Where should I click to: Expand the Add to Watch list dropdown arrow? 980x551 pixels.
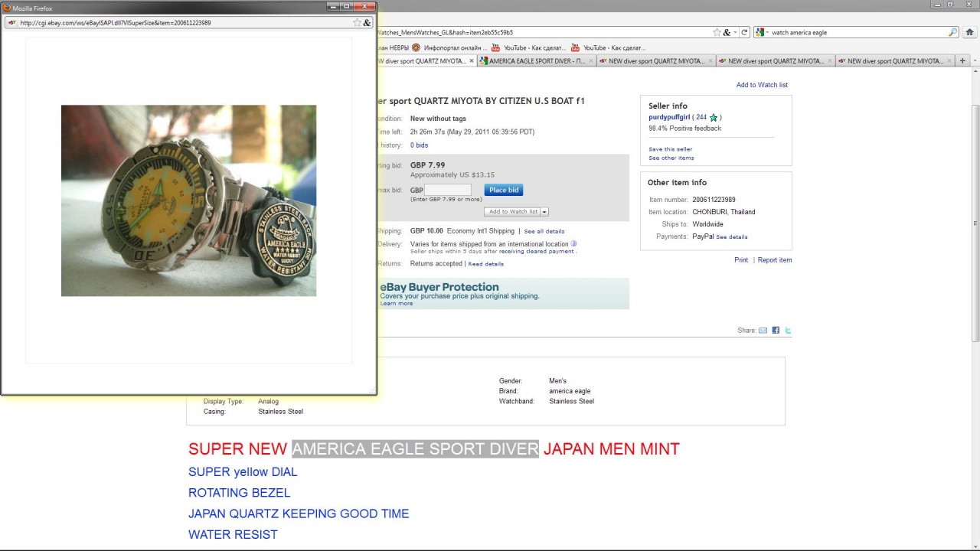[x=545, y=212]
